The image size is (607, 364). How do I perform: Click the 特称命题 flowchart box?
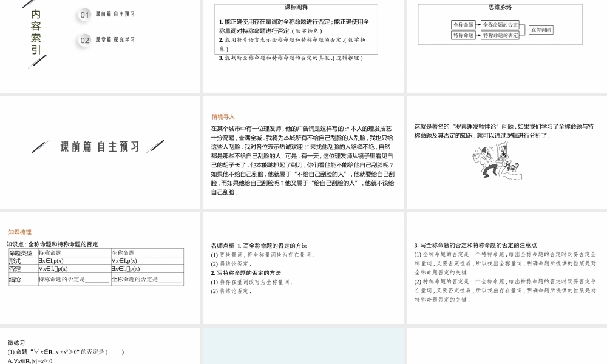click(463, 36)
